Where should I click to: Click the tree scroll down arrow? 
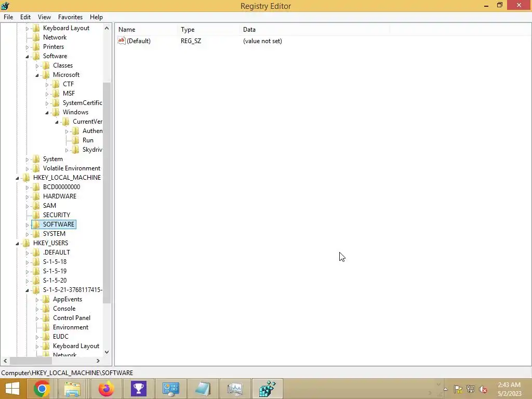pyautogui.click(x=107, y=352)
